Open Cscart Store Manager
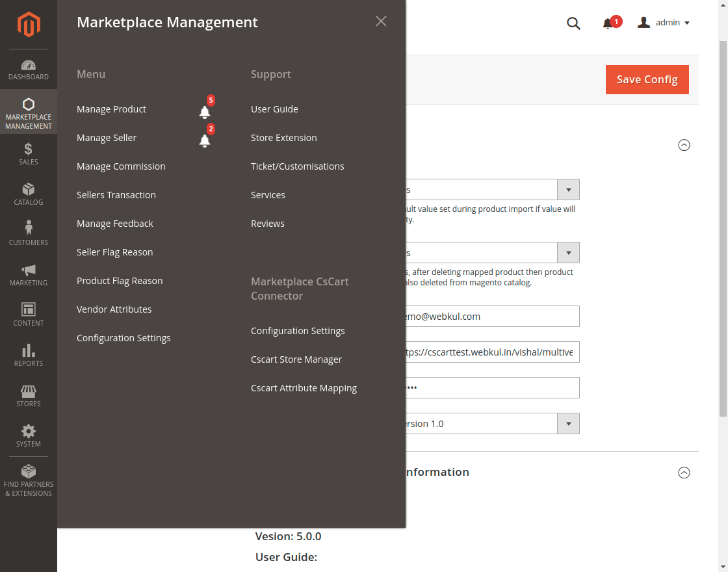The width and height of the screenshot is (728, 572). click(296, 359)
